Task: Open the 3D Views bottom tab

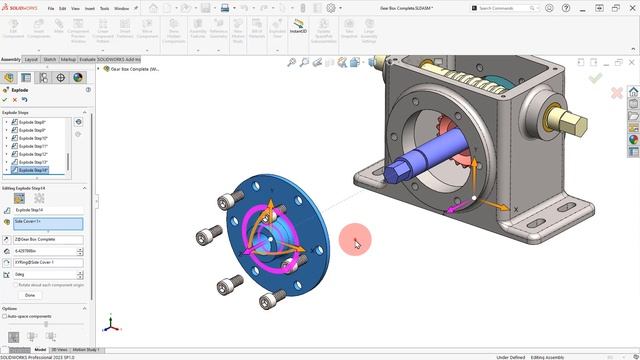Action: (59, 350)
